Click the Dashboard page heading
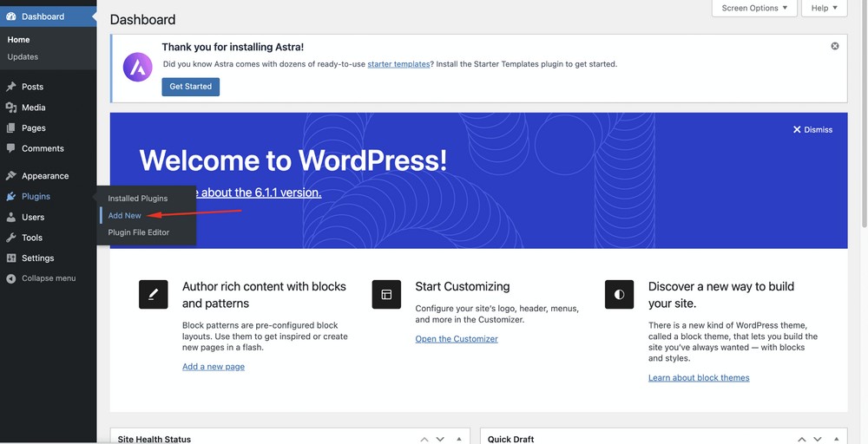The height and width of the screenshot is (444, 868). pos(143,20)
